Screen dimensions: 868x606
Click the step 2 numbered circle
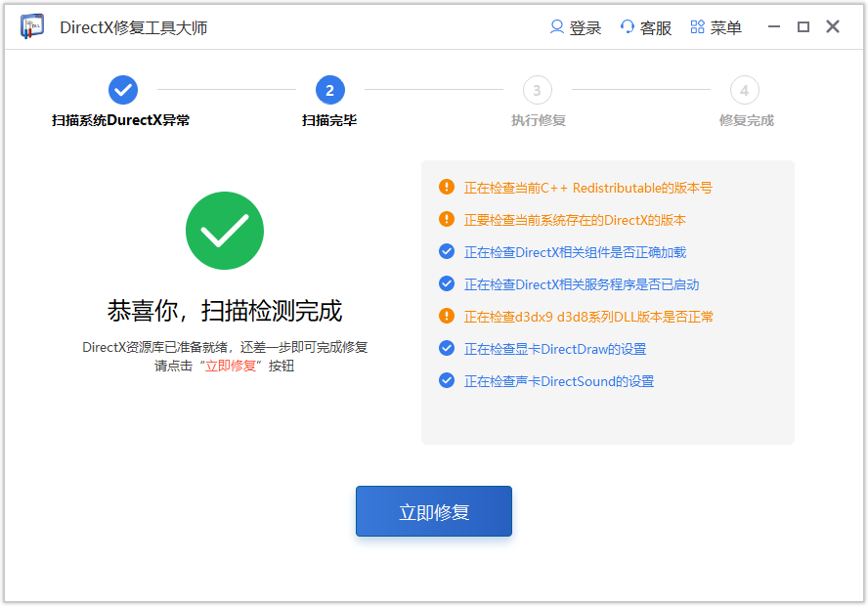pyautogui.click(x=329, y=90)
